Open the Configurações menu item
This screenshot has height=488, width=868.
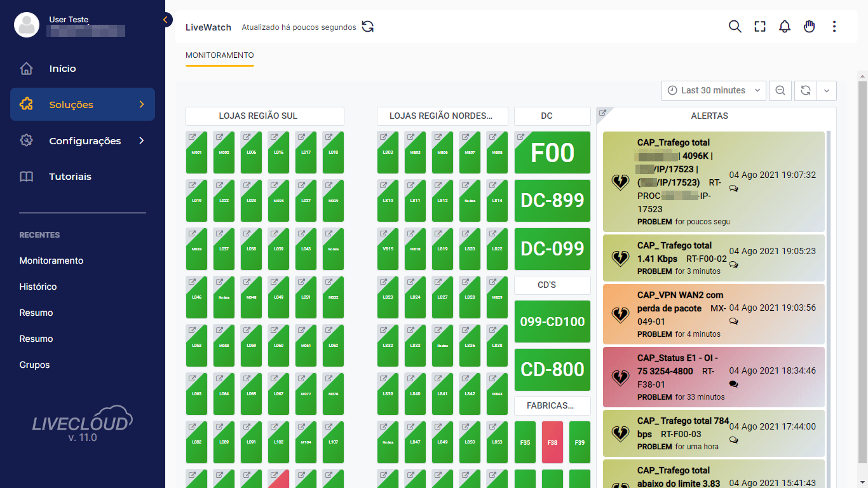click(x=83, y=140)
